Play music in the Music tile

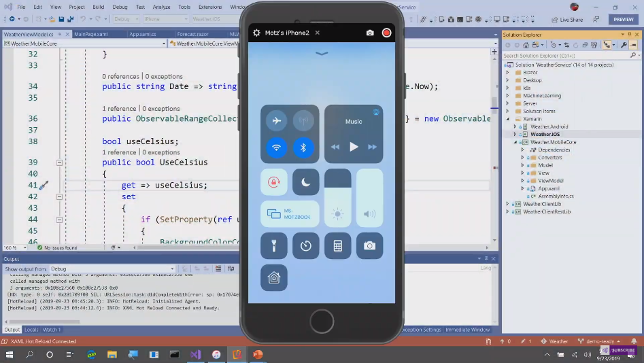click(354, 147)
